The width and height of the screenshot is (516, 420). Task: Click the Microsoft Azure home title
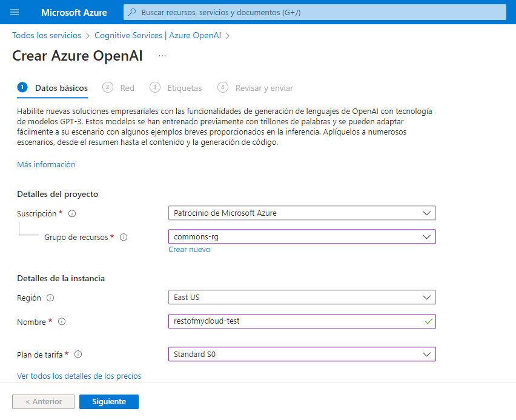coord(74,13)
